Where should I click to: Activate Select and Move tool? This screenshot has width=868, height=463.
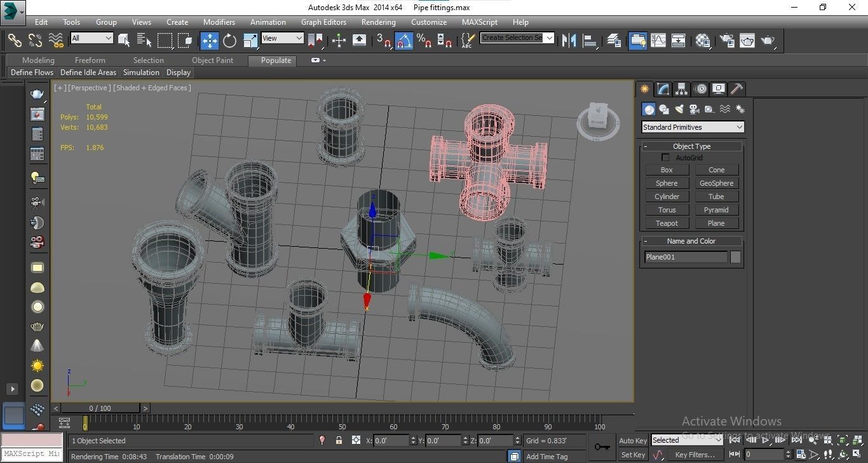click(x=209, y=41)
